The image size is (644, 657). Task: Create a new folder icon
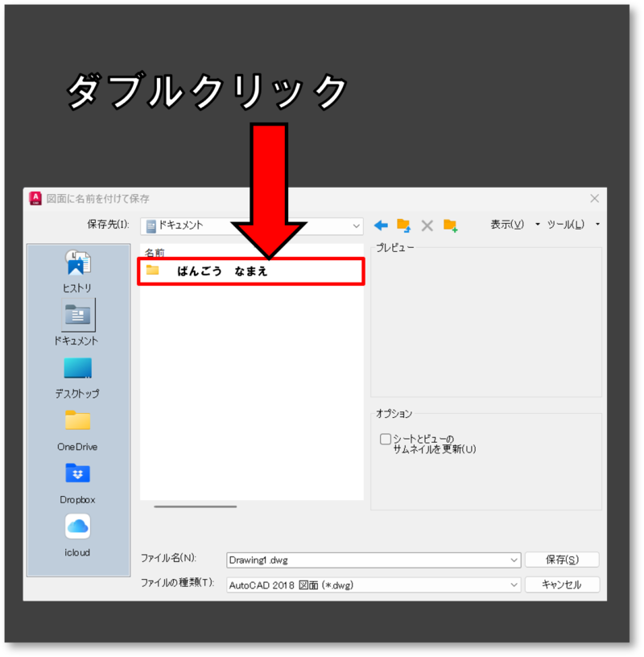(451, 225)
